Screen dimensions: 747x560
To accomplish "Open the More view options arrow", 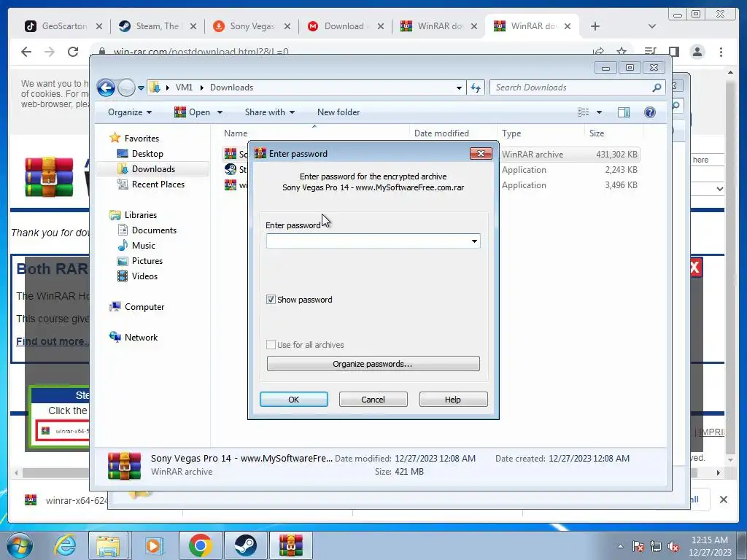I will coord(600,112).
